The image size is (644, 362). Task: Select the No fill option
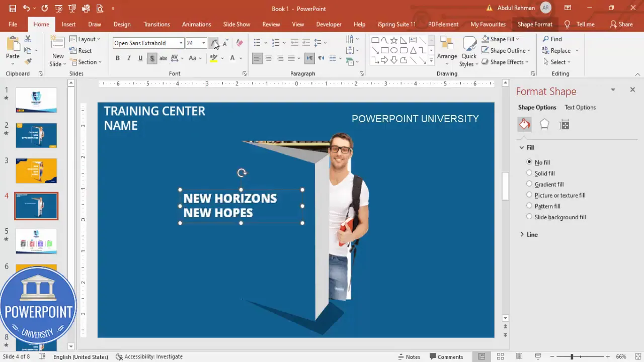(538, 162)
